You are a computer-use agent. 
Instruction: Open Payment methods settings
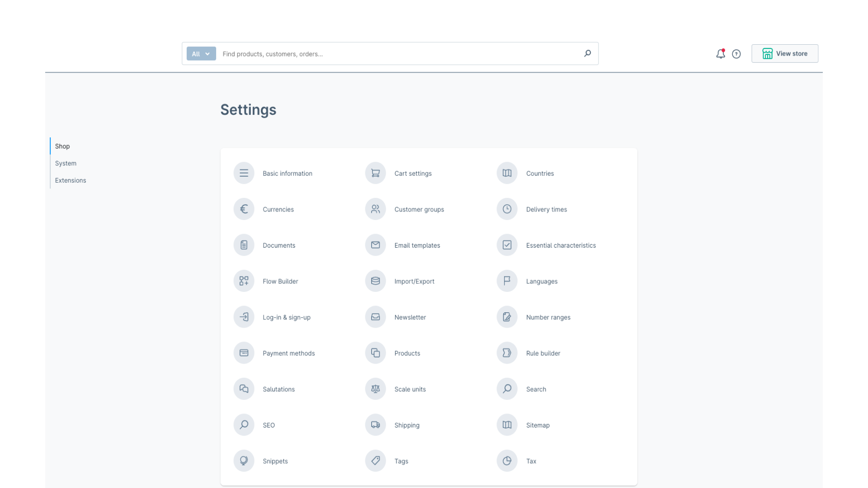288,353
